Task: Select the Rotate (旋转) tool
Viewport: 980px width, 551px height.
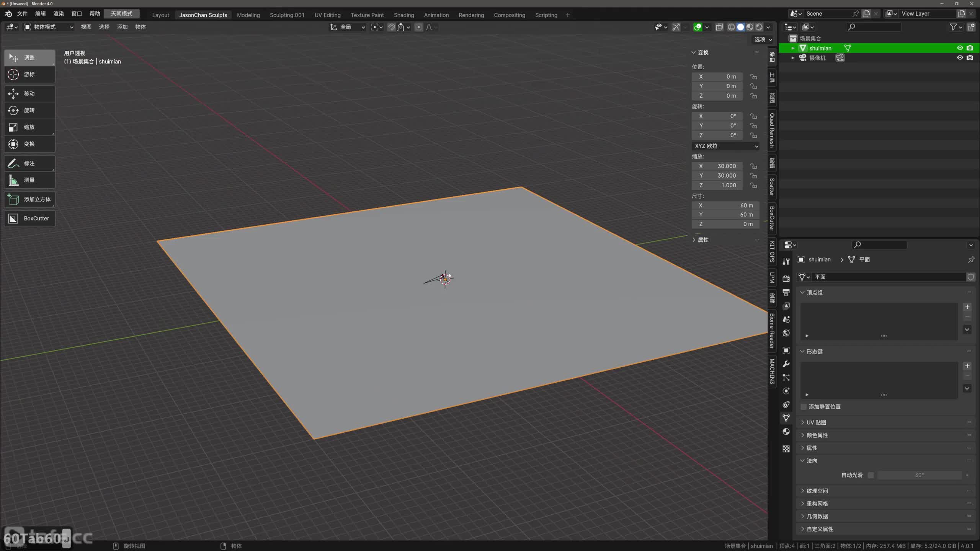Action: (x=29, y=110)
